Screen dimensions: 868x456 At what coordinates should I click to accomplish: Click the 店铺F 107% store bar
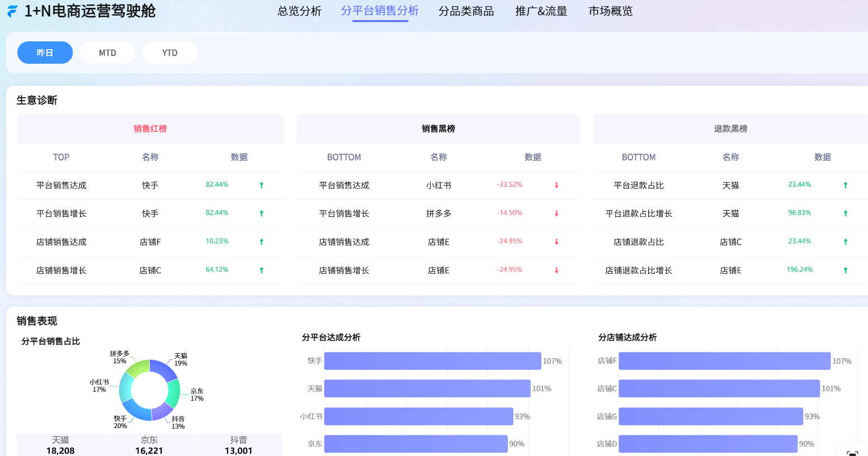coord(725,361)
